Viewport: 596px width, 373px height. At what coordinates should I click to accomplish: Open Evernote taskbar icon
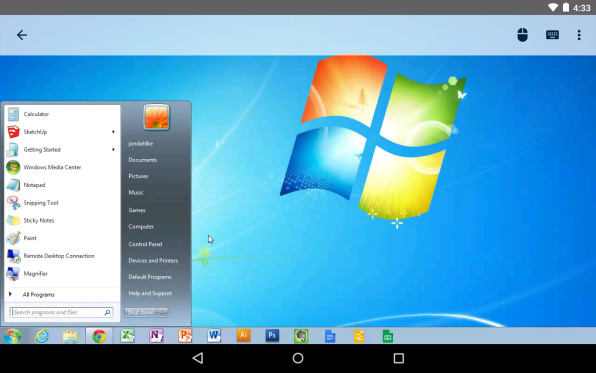[x=301, y=336]
